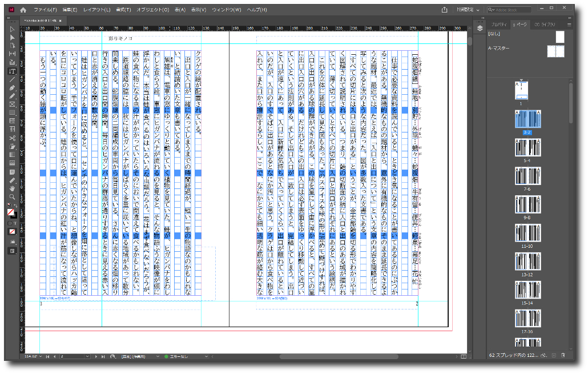Image resolution: width=588 pixels, height=374 pixels.
Task: Toggle formatting affects text button
Action: (x=15, y=223)
